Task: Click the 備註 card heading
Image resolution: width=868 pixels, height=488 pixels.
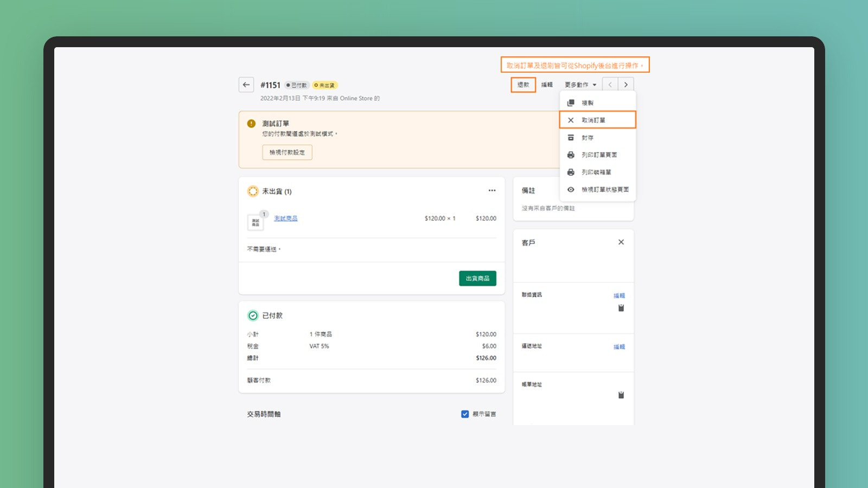Action: (528, 190)
